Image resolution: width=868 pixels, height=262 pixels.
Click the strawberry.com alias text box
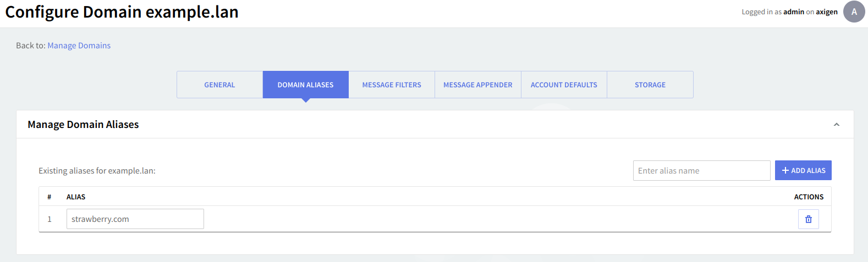click(x=135, y=219)
